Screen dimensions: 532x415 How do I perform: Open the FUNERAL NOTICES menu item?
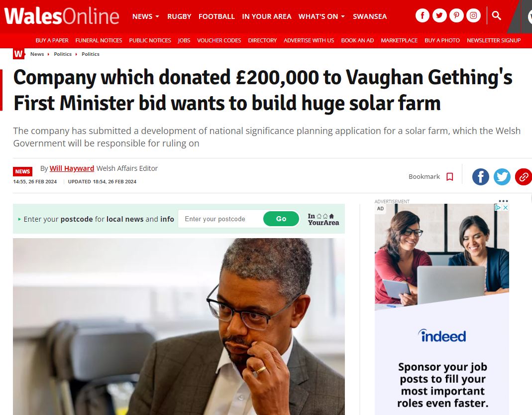coord(99,40)
